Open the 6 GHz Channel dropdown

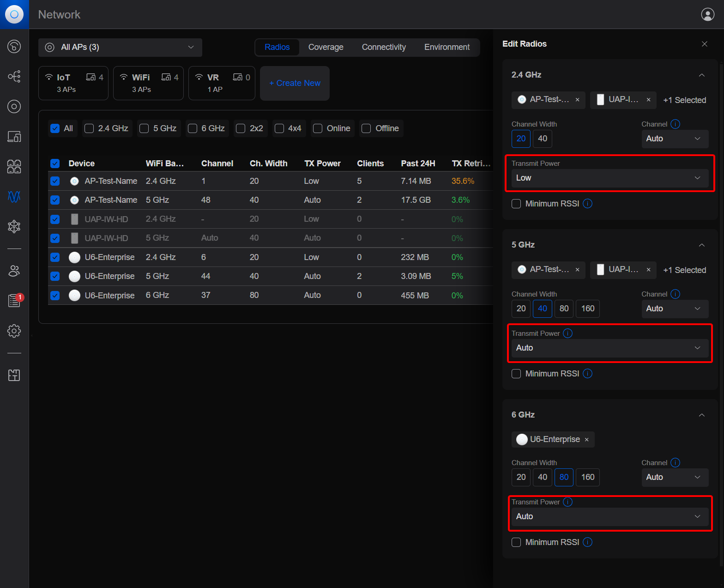pyautogui.click(x=675, y=477)
